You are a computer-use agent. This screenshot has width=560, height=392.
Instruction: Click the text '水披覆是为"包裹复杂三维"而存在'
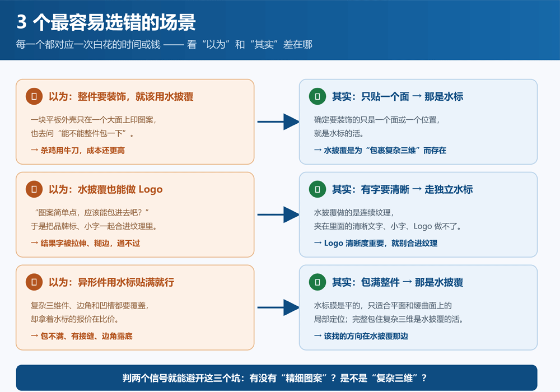380,150
